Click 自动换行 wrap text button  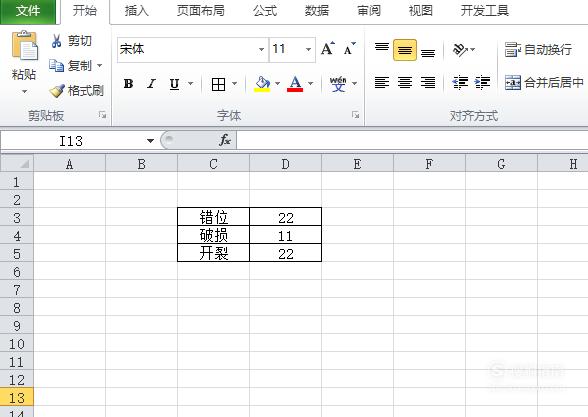click(538, 50)
